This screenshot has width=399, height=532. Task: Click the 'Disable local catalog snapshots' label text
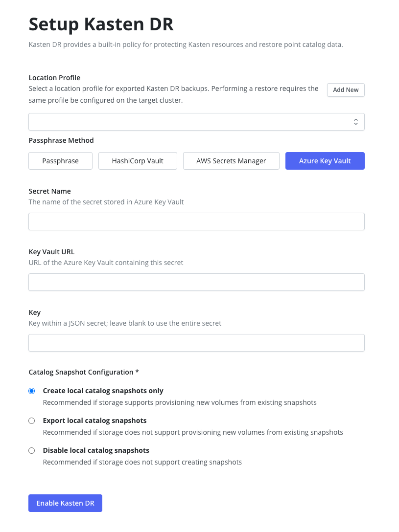96,450
